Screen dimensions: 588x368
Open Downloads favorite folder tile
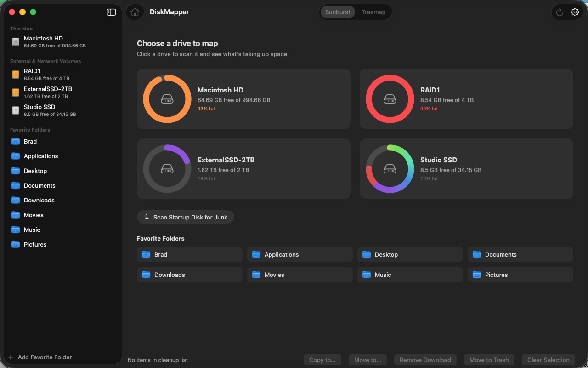coord(190,275)
